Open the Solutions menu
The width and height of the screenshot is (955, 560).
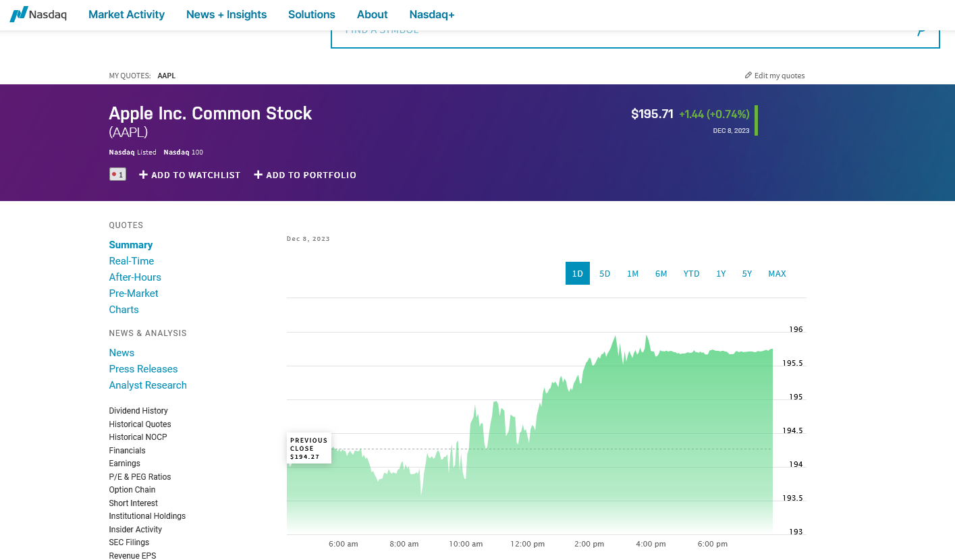pyautogui.click(x=311, y=14)
